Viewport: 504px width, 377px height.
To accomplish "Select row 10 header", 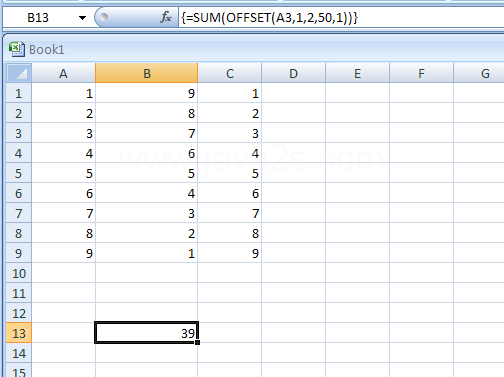I will (x=19, y=273).
